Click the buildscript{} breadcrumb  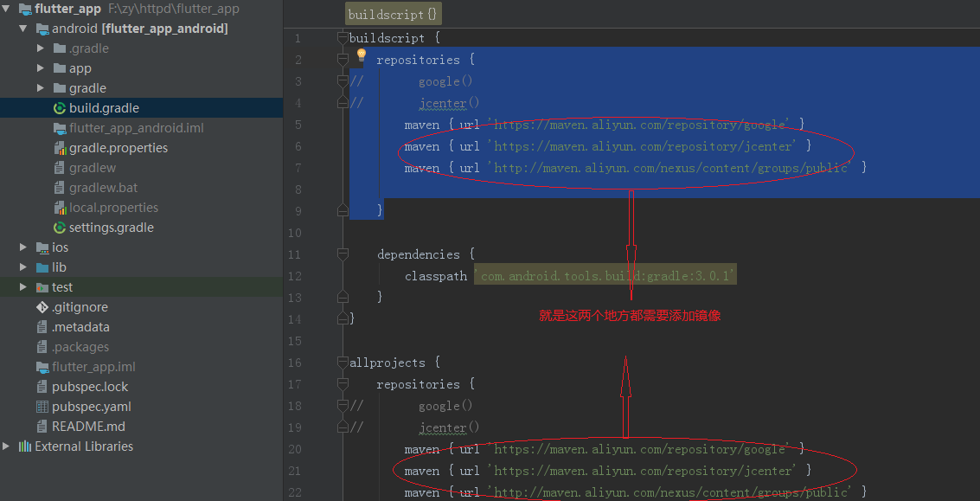pos(394,14)
